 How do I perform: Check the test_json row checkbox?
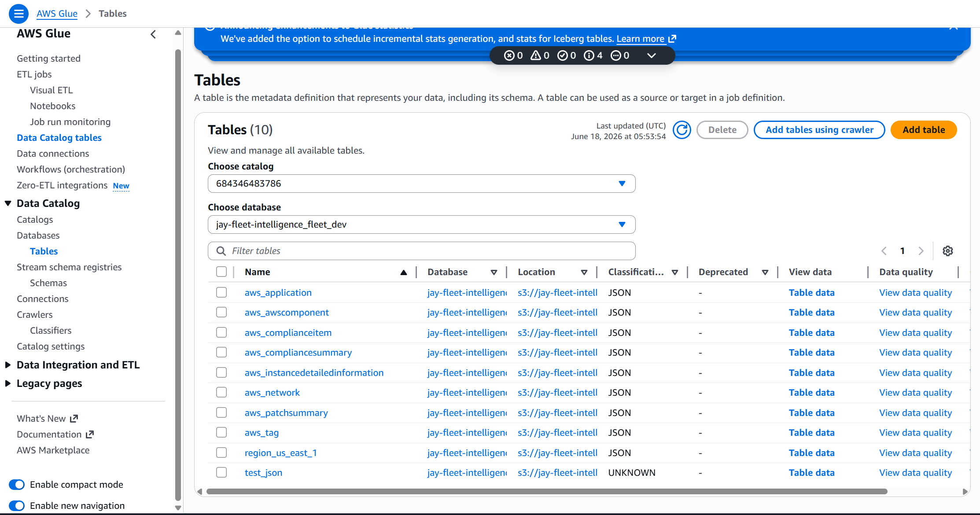coord(221,472)
